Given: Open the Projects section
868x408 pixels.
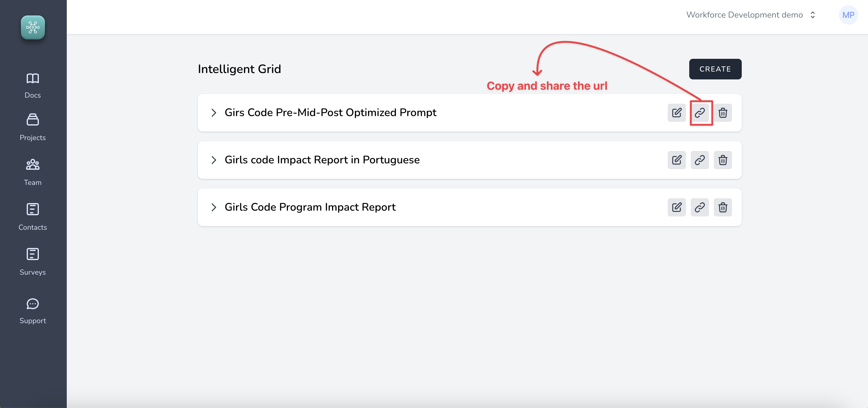Looking at the screenshot, I should tap(32, 127).
